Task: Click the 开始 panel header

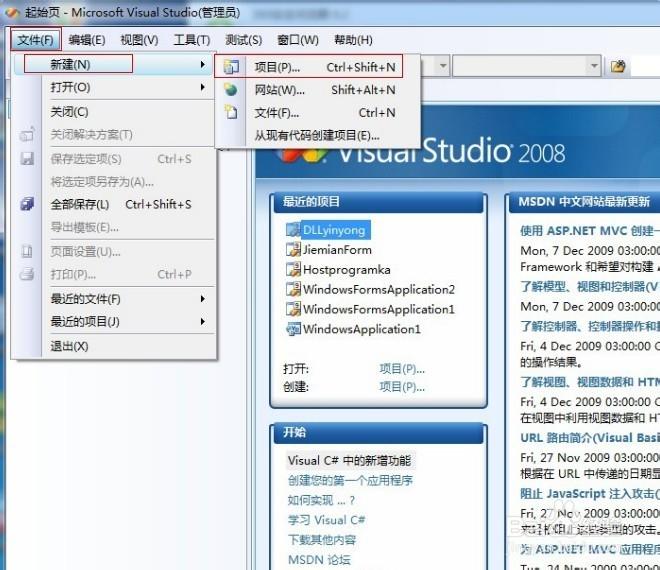Action: click(378, 432)
